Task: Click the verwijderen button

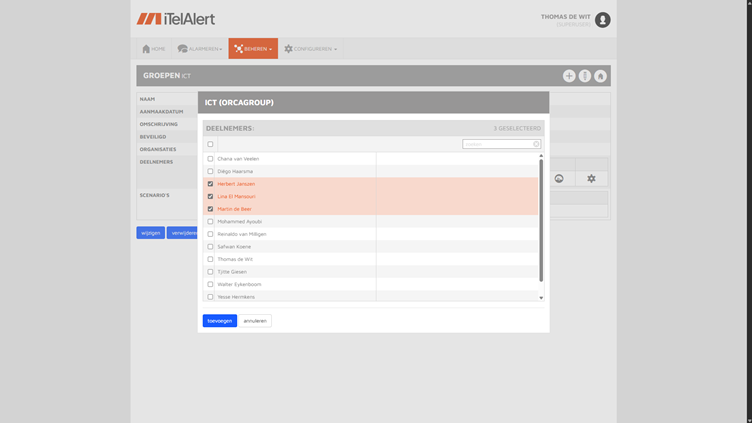Action: pyautogui.click(x=183, y=233)
